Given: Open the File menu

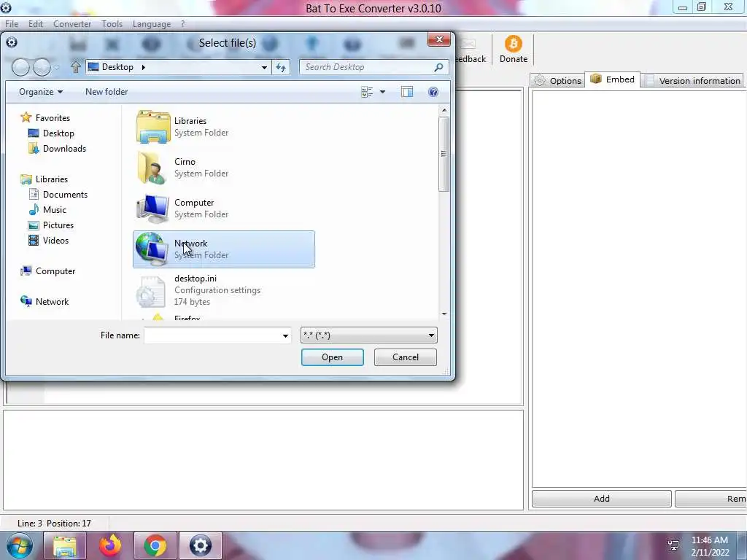Looking at the screenshot, I should 12,24.
